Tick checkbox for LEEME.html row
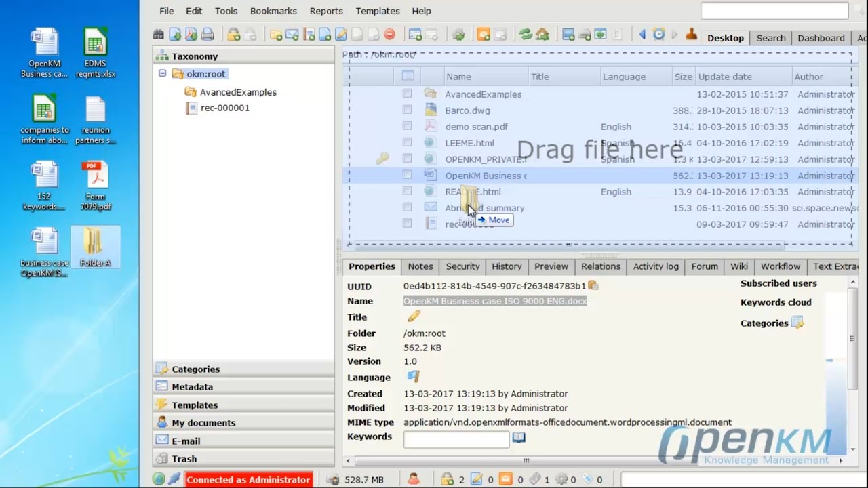This screenshot has height=488, width=868. [407, 142]
